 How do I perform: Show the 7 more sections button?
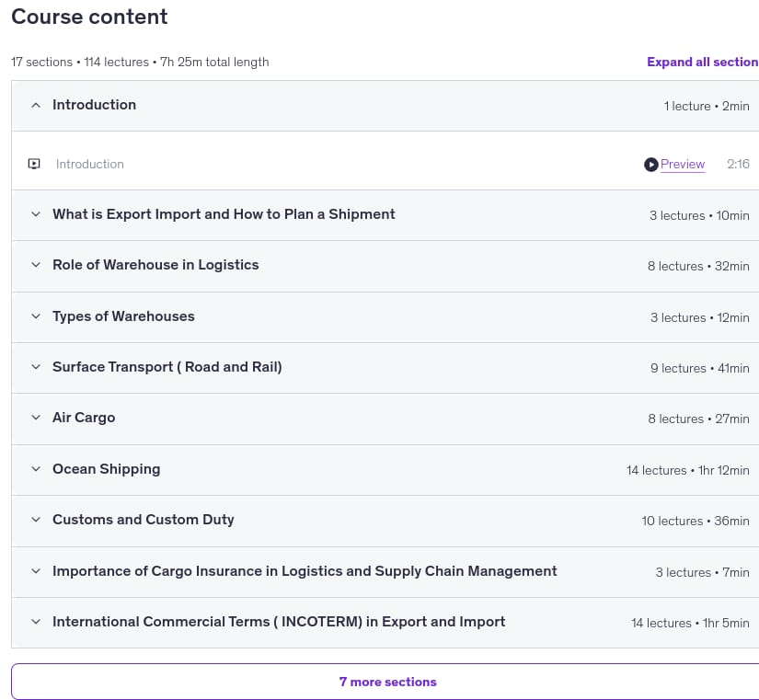[x=387, y=682]
